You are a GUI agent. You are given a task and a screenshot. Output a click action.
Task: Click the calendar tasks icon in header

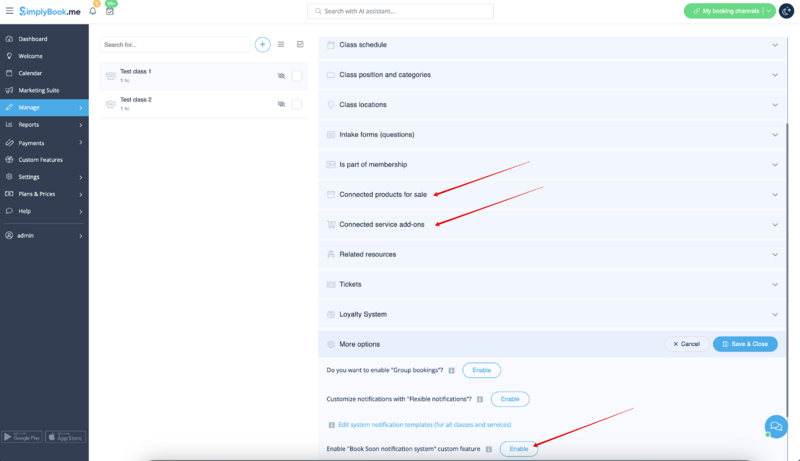coord(109,11)
